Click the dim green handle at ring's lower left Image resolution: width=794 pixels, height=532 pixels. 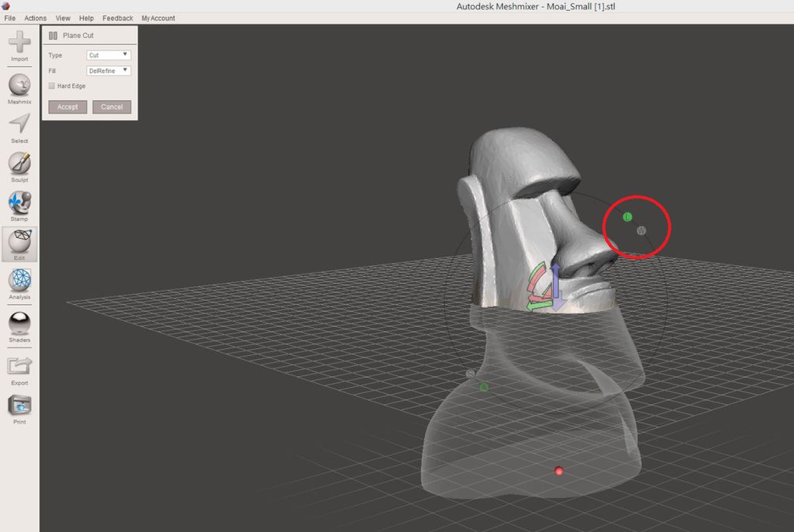tap(484, 387)
